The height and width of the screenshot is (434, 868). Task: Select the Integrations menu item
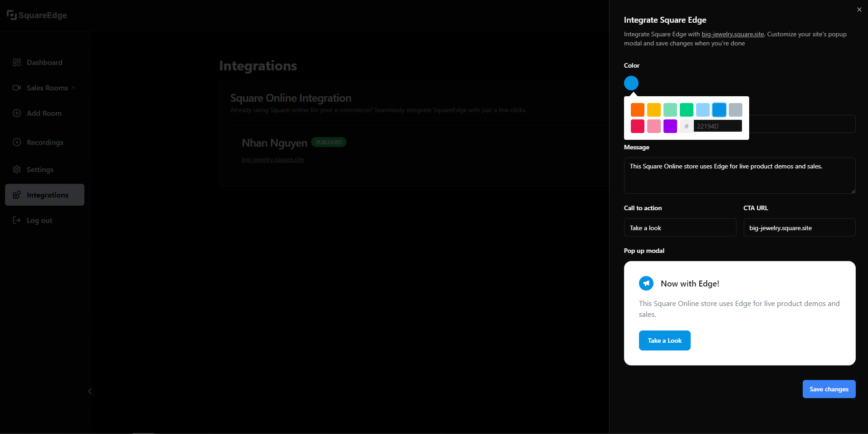(x=44, y=195)
